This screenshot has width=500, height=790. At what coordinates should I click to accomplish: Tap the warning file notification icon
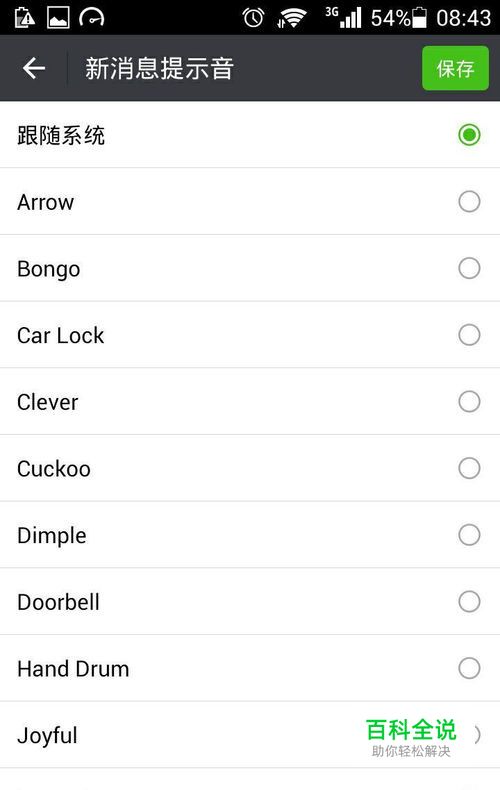(24, 18)
